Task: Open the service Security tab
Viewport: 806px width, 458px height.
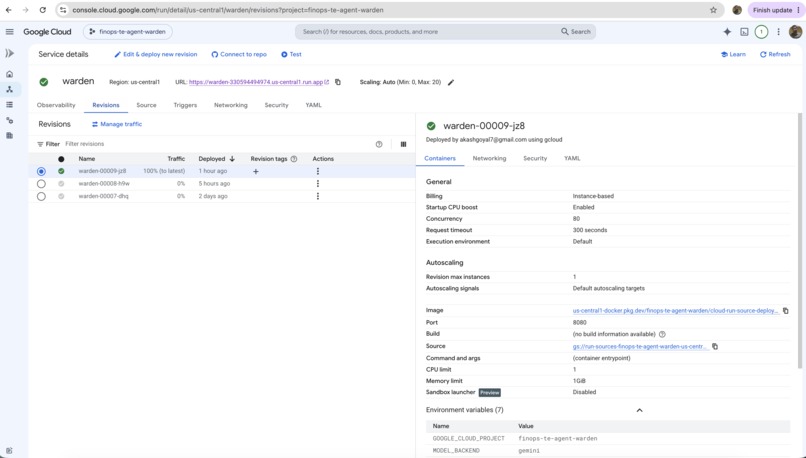Action: (277, 105)
